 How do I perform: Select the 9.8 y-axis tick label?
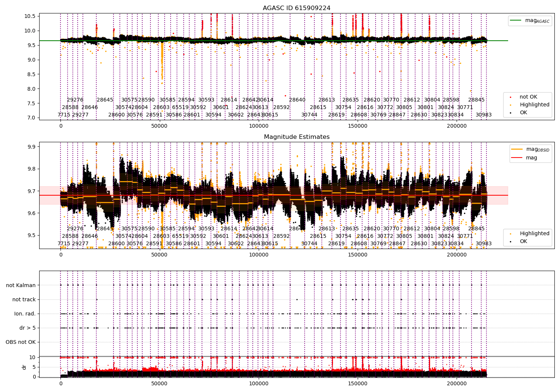(x=31, y=169)
